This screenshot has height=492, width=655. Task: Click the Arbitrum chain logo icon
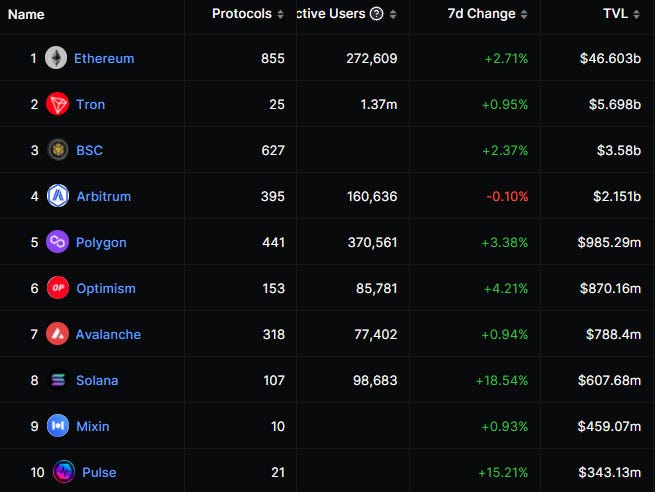(x=58, y=195)
